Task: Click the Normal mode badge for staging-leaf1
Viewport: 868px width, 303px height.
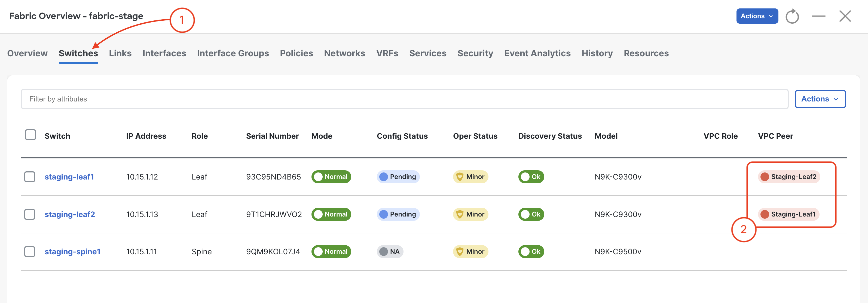Action: click(331, 177)
